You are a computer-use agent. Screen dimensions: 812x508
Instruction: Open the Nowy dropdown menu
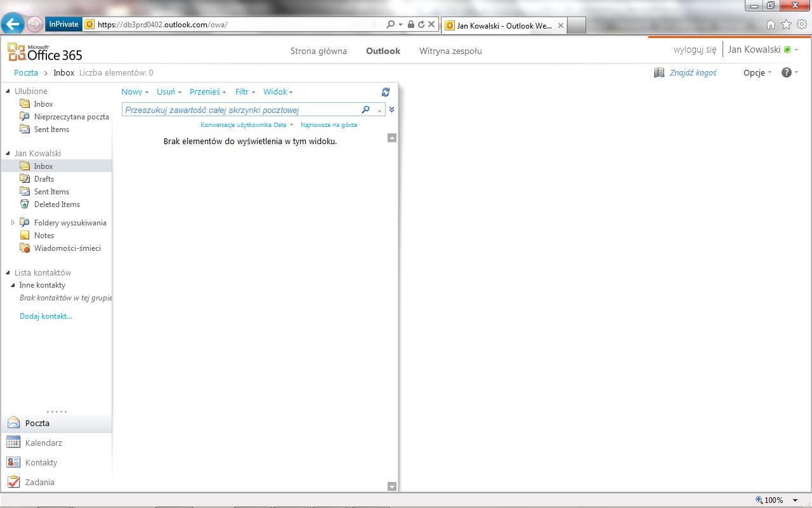[134, 92]
